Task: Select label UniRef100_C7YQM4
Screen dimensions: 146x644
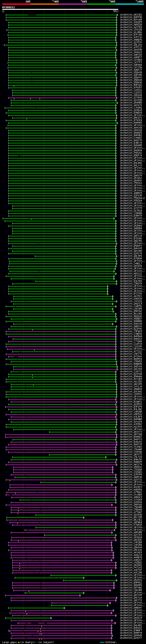Action: tap(131, 341)
